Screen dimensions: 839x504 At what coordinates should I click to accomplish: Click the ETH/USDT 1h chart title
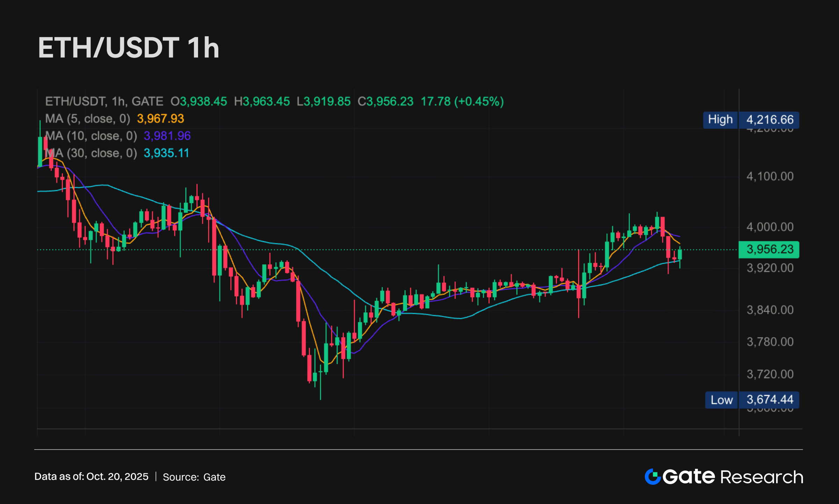tap(129, 48)
